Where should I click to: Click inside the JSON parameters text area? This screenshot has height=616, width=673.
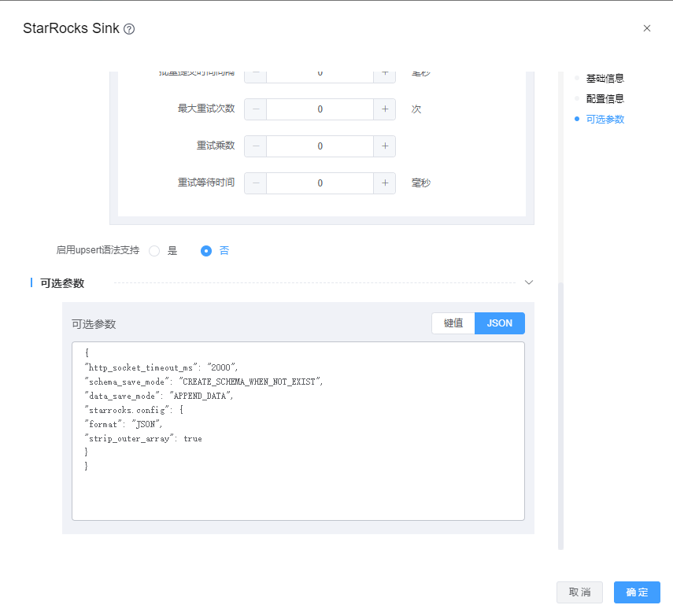(298, 488)
